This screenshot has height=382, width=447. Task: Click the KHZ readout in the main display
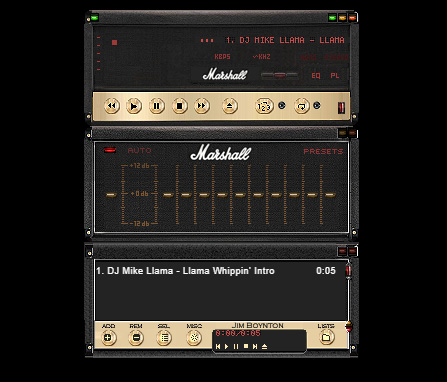(x=262, y=57)
